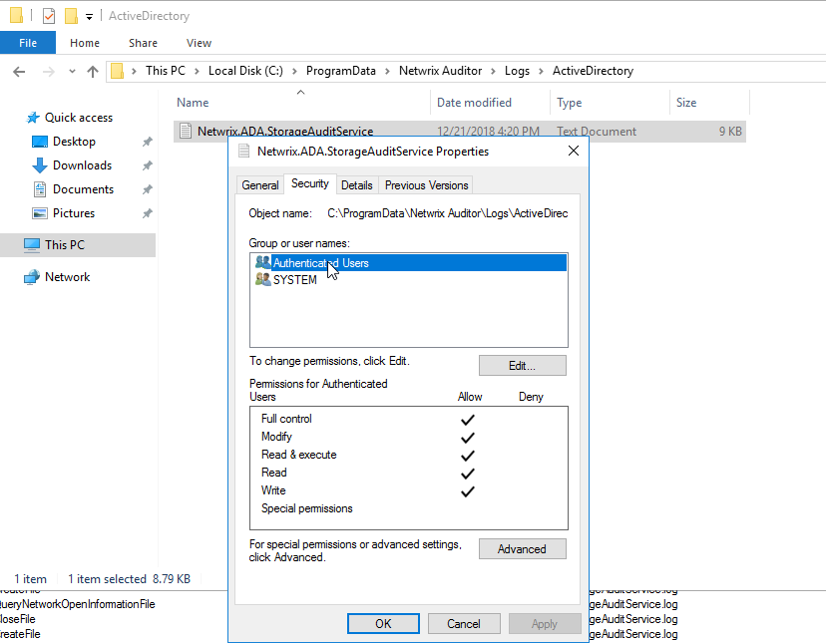826x644 pixels.
Task: Switch to the Home ribbon tab
Action: [84, 43]
